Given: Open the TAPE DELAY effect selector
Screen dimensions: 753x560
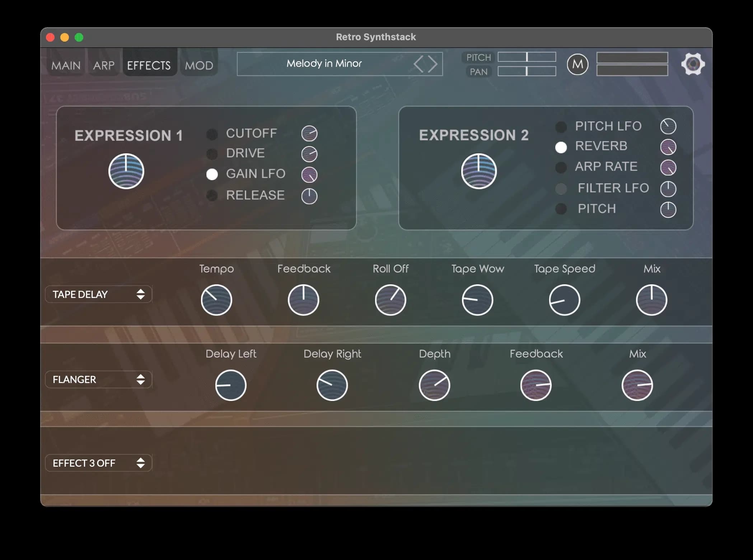Looking at the screenshot, I should click(98, 294).
